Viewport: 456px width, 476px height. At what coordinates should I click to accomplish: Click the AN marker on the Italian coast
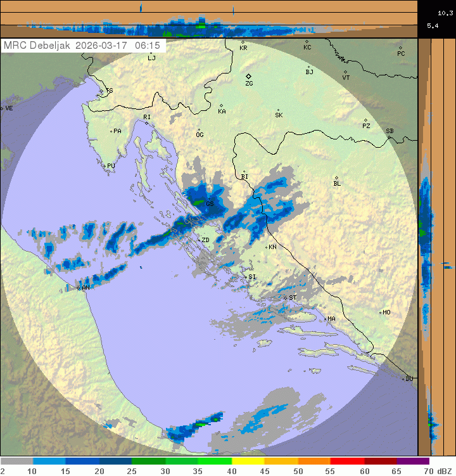[79, 288]
